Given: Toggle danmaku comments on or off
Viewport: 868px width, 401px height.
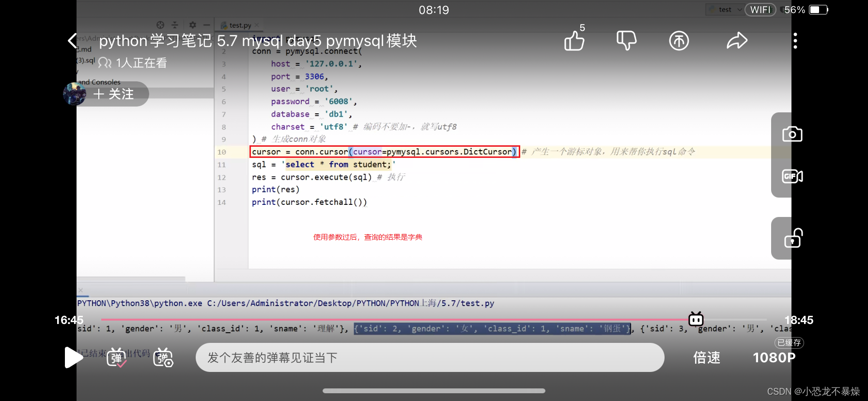Looking at the screenshot, I should pos(116,357).
